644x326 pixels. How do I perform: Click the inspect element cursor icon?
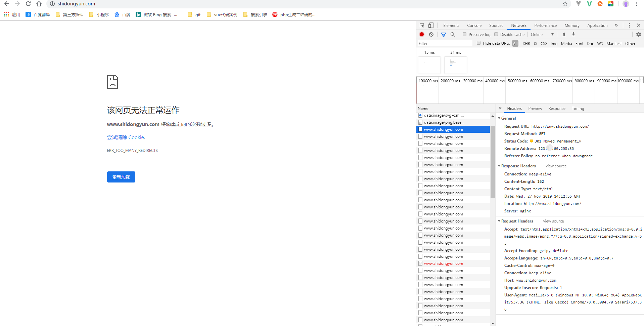coord(422,25)
